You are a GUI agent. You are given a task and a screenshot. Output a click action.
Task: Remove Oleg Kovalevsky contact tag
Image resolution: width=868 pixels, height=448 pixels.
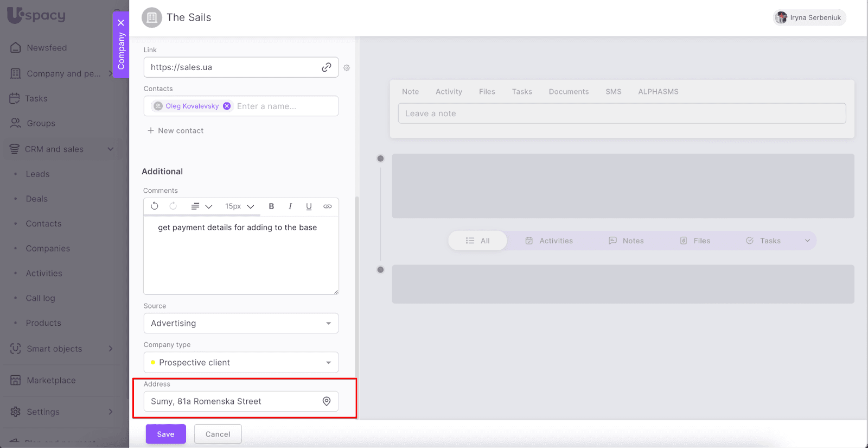click(x=227, y=106)
